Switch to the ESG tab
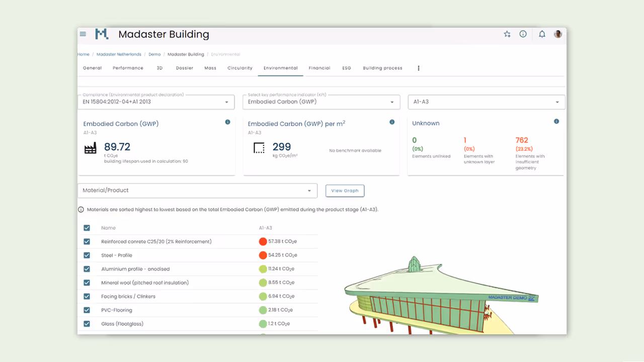The height and width of the screenshot is (362, 644). pyautogui.click(x=347, y=68)
